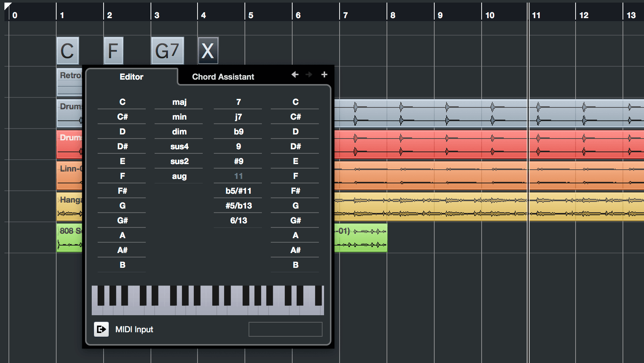Add the j7 tension
This screenshot has width=644, height=363.
[x=238, y=117]
